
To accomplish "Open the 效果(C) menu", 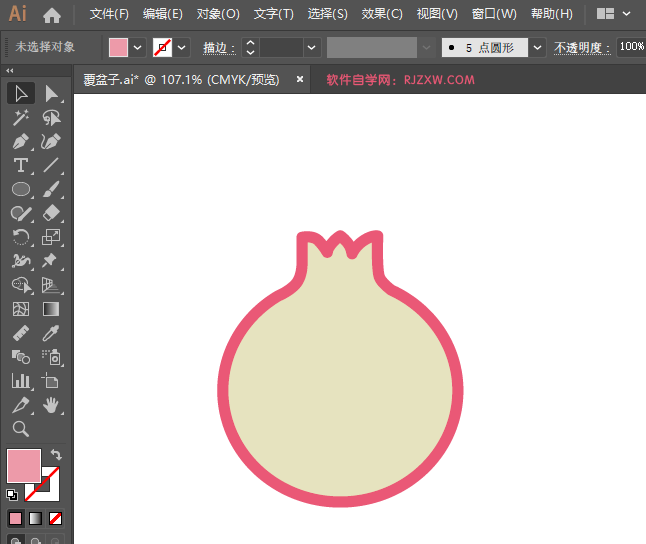I will (382, 14).
